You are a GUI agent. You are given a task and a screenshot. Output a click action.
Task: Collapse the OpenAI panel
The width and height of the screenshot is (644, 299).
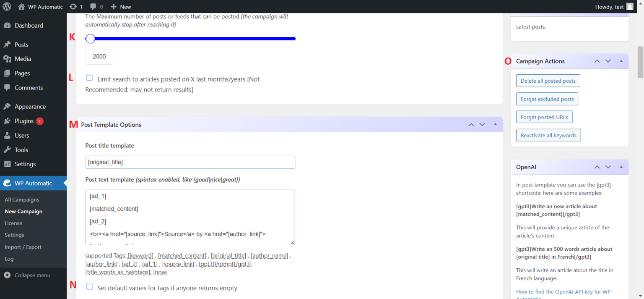621,167
